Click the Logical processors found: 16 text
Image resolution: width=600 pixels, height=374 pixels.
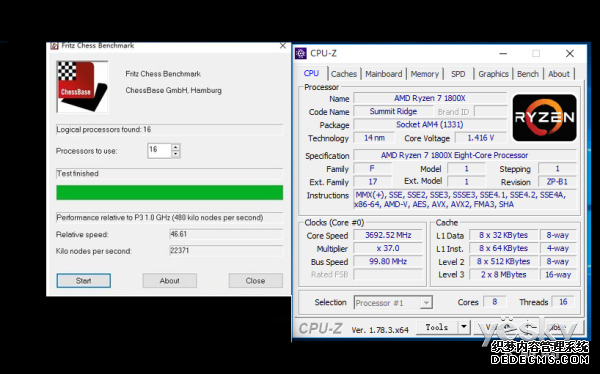coord(104,130)
